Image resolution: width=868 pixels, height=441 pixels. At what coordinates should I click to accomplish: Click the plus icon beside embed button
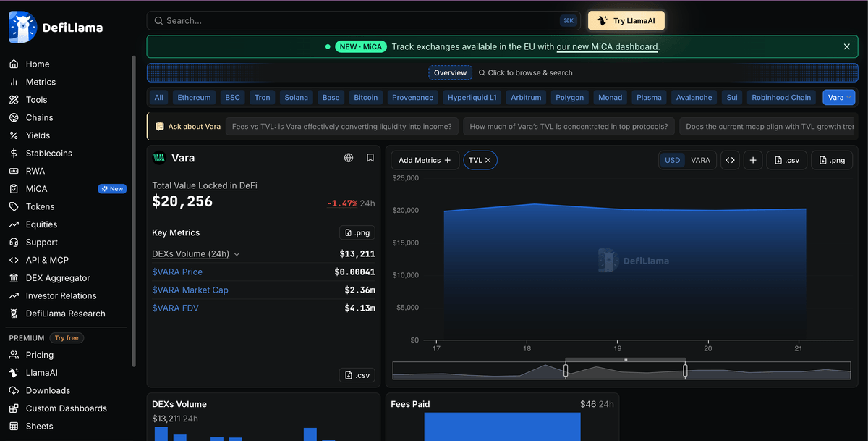[x=753, y=160]
